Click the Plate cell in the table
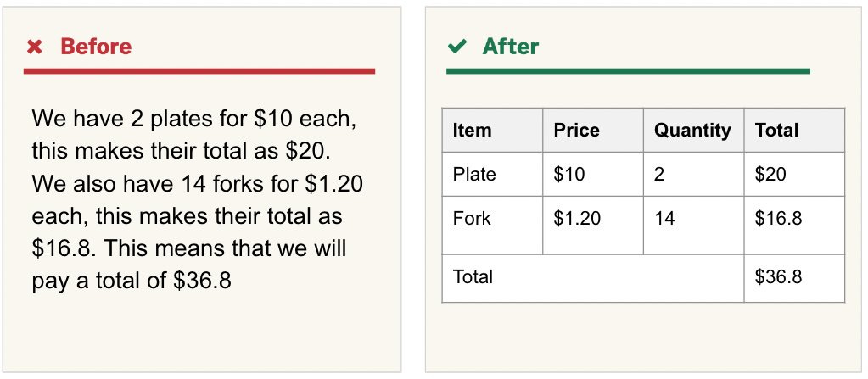This screenshot has width=868, height=379. 492,175
